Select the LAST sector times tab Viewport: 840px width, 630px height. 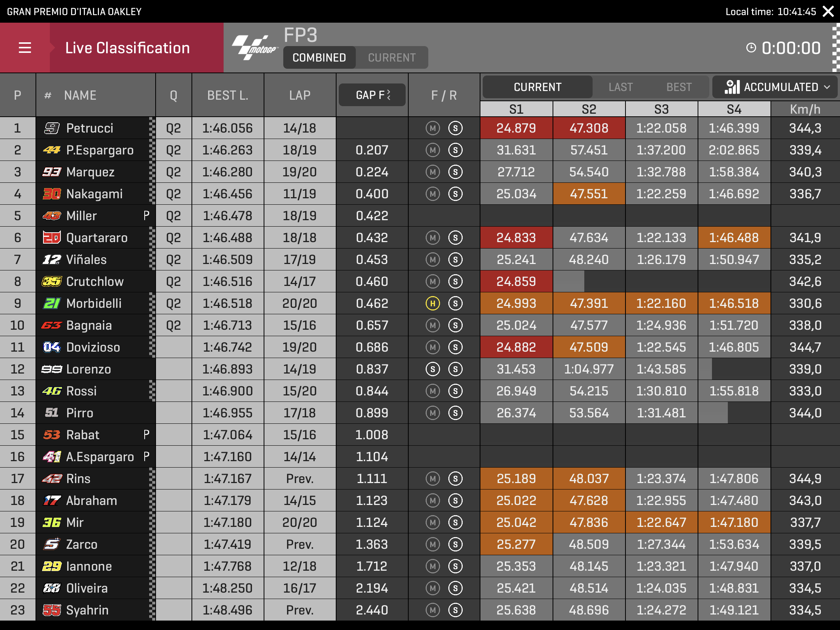coord(621,87)
